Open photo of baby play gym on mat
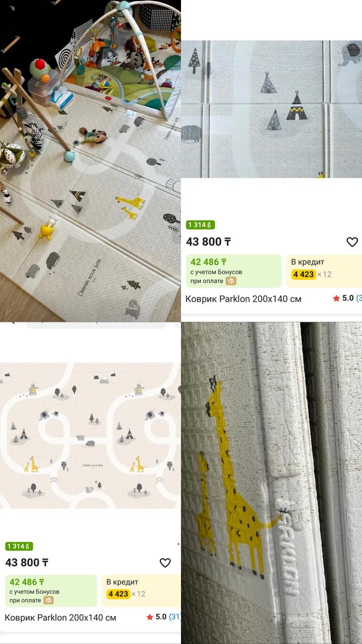 point(90,161)
